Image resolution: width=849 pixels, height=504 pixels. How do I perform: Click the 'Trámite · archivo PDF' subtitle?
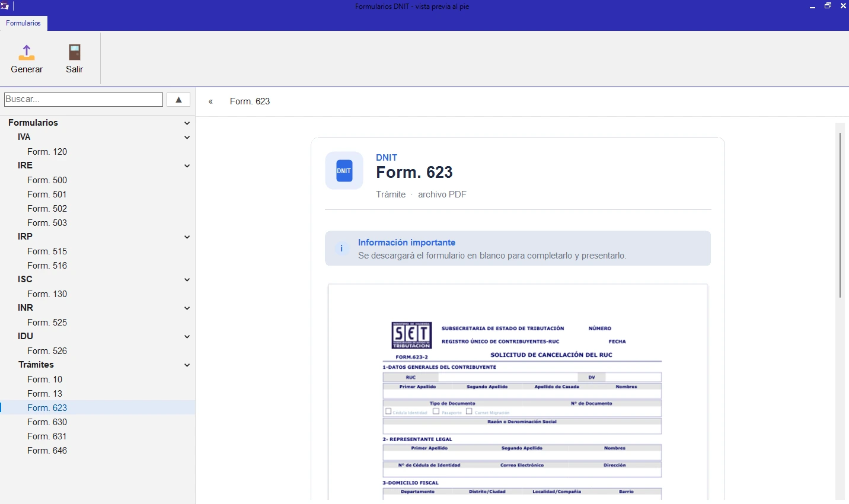[x=422, y=194]
